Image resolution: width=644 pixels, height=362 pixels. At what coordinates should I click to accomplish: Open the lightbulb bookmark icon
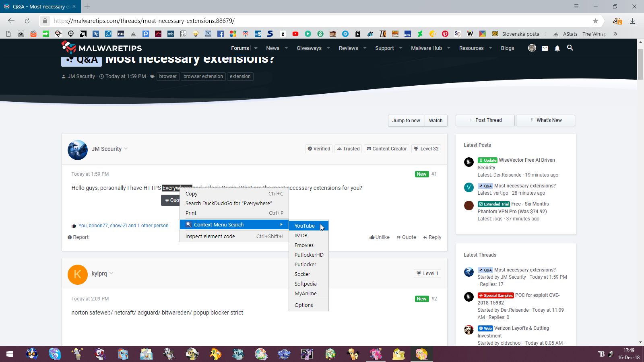[196, 34]
